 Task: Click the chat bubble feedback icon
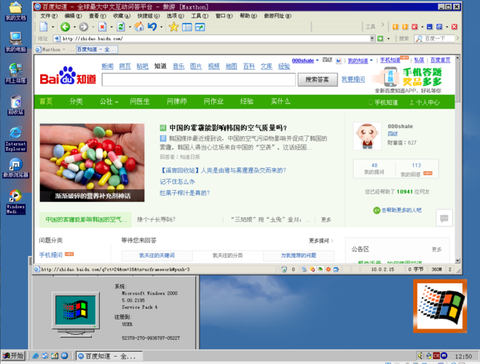click(444, 218)
